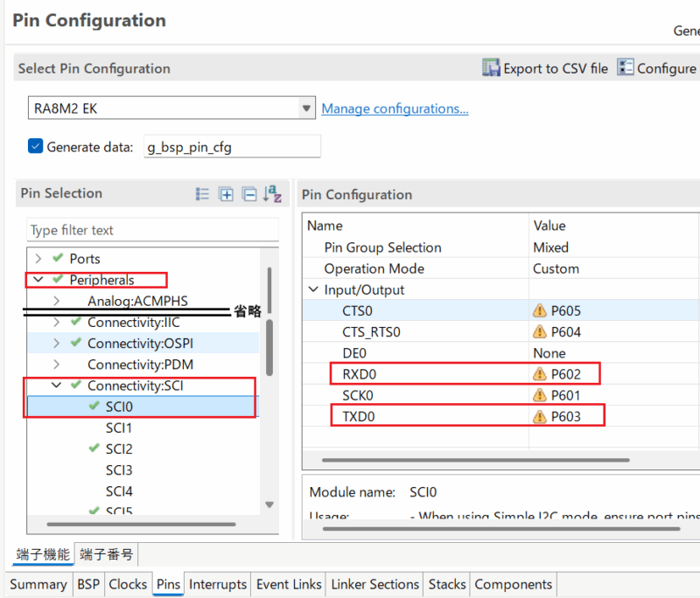
Task: Click the Configure icon in top toolbar
Action: pyautogui.click(x=626, y=68)
